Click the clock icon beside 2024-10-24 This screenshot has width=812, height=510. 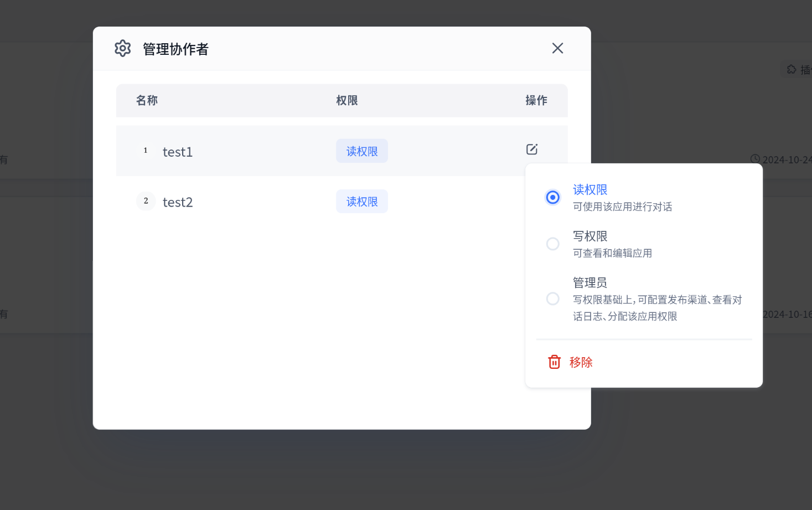[755, 159]
